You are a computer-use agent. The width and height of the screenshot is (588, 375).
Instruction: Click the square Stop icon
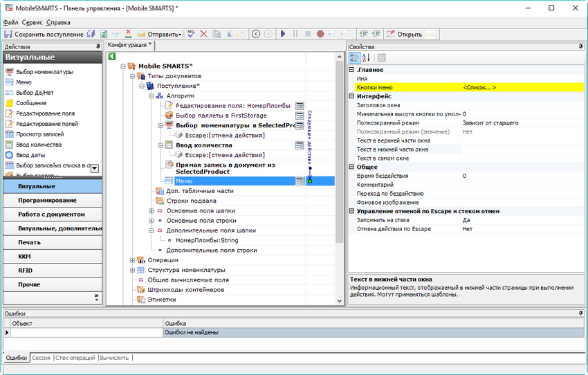(308, 34)
